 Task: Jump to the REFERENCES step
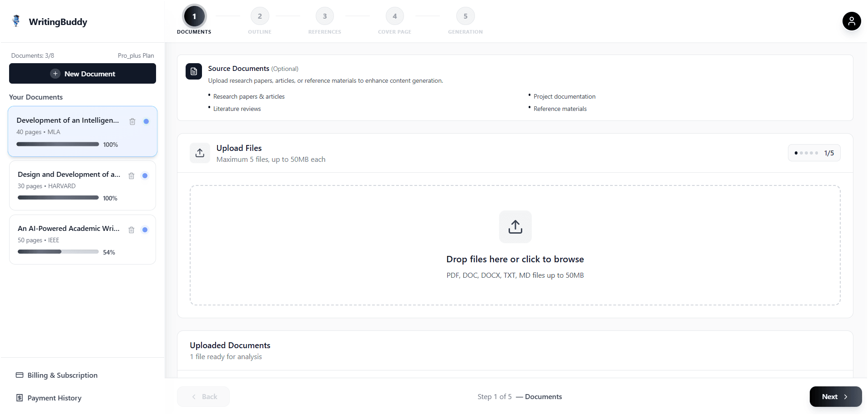pos(324,16)
